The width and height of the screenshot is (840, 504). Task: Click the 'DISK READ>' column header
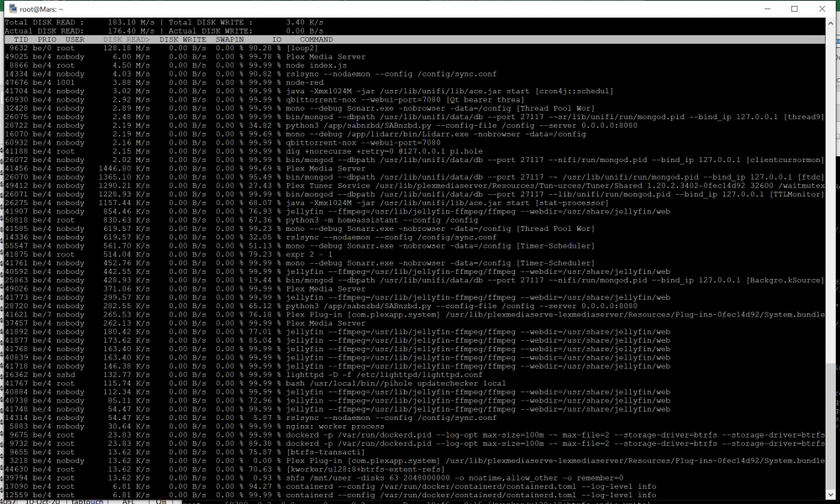[x=127, y=39]
